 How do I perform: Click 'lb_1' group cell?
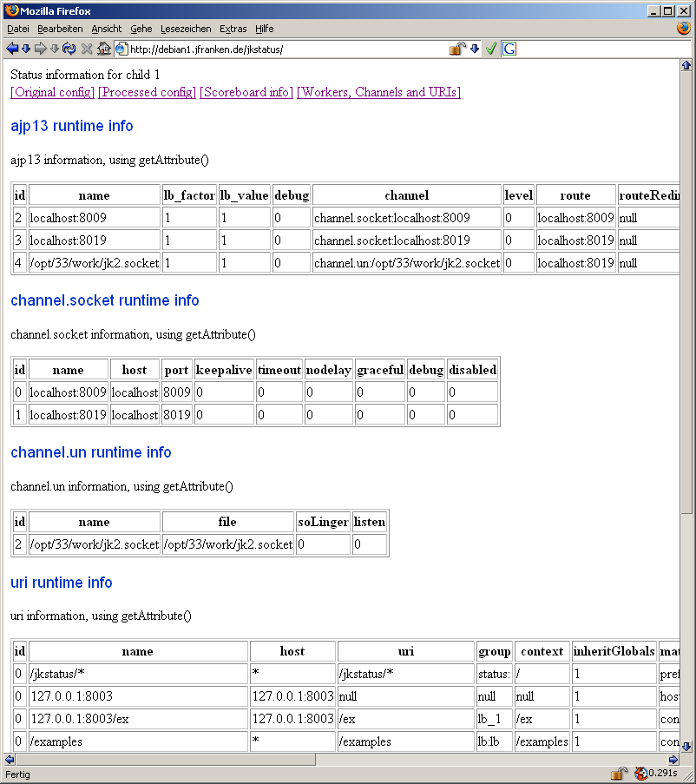click(494, 719)
